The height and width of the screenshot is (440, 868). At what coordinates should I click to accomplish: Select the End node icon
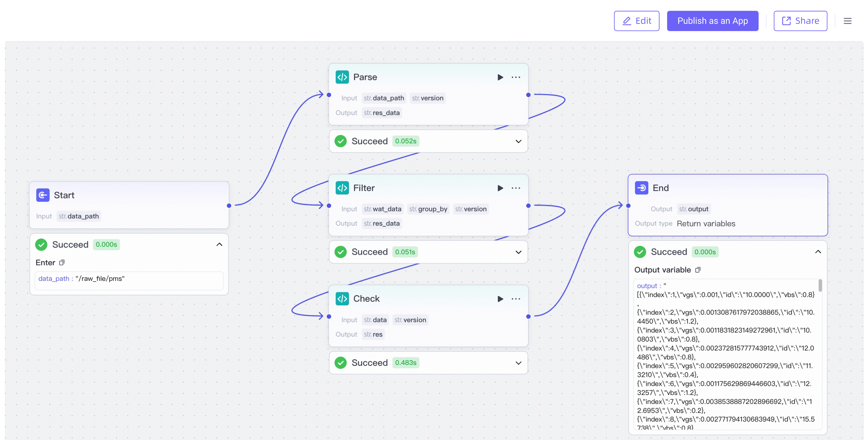coord(641,188)
